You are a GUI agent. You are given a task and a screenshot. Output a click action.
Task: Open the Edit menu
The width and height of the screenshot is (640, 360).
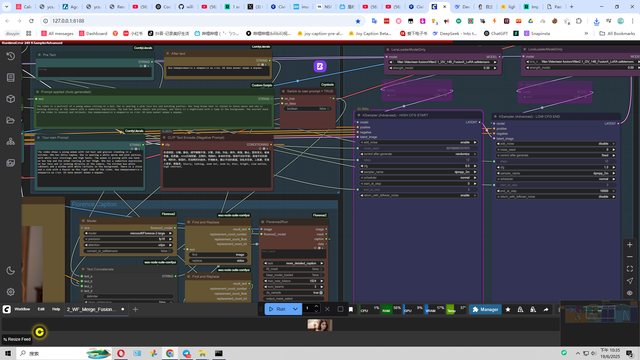click(41, 309)
